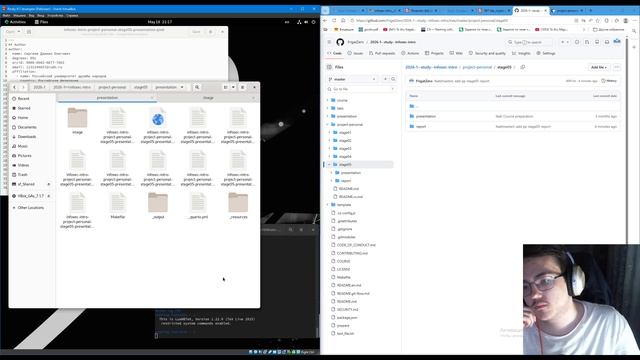Open the repository Settings tab
This screenshot has width=640, height=360.
(546, 53)
